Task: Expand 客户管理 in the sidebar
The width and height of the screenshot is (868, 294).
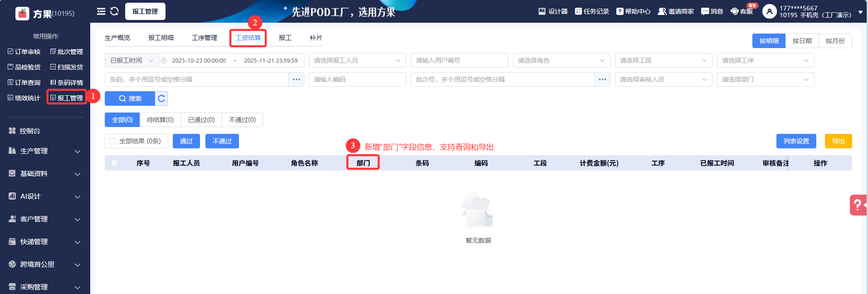Action: [x=45, y=219]
